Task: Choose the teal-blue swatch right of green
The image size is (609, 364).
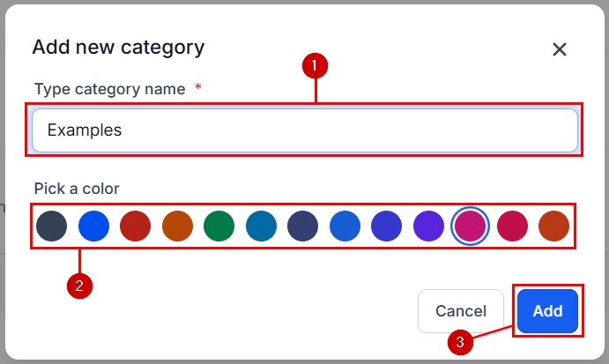Action: click(x=261, y=227)
